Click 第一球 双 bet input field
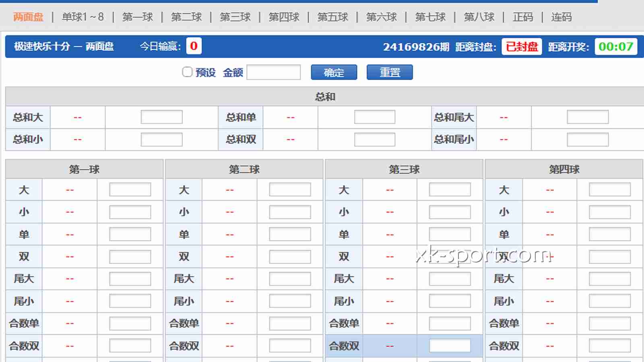Screen dimensions: 644x362 click(130, 257)
